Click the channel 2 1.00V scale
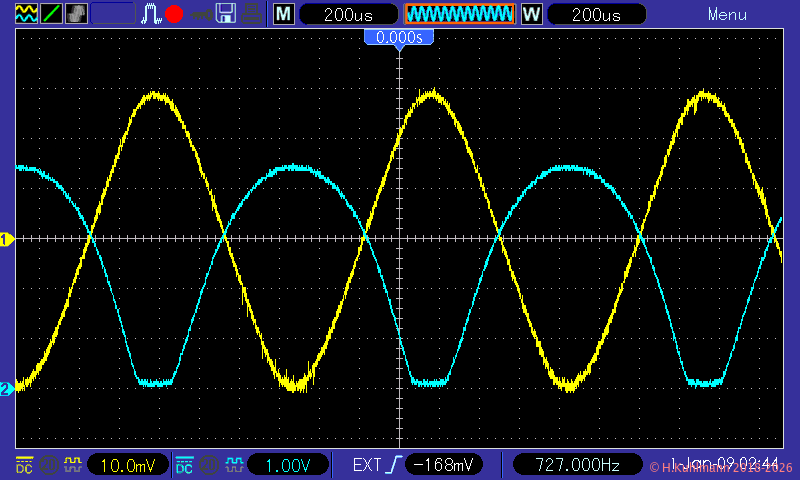This screenshot has width=800, height=480. 287,465
